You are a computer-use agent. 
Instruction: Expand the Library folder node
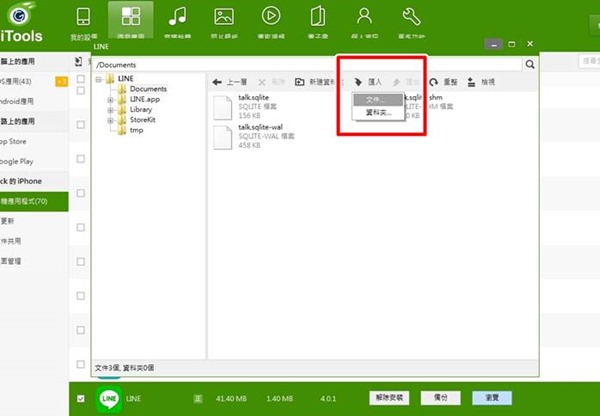coord(111,110)
